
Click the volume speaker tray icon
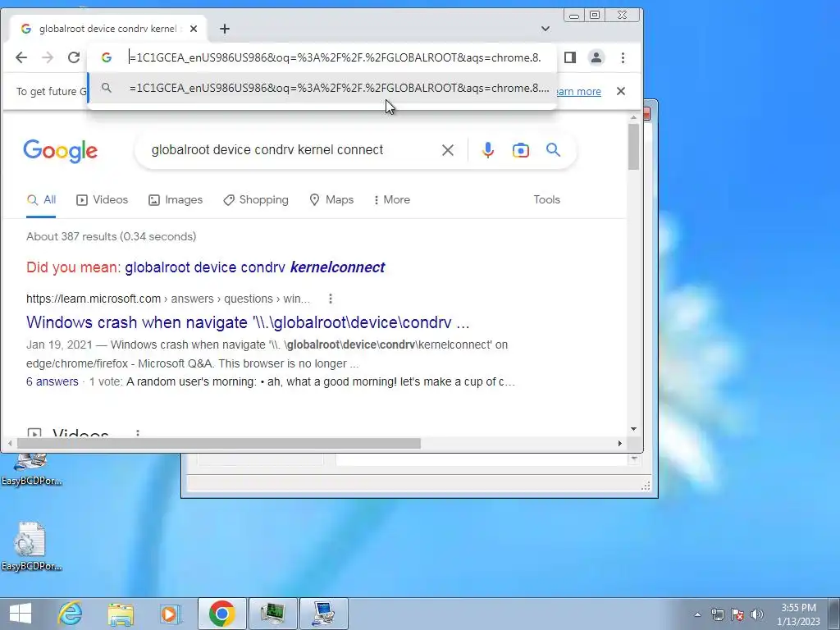757,614
